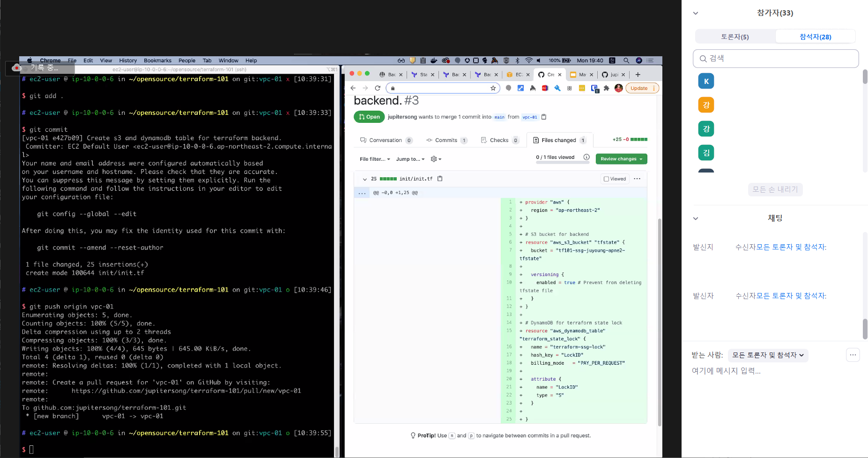This screenshot has width=868, height=458.
Task: Select the message recipient dropdown in chat
Action: coord(768,355)
